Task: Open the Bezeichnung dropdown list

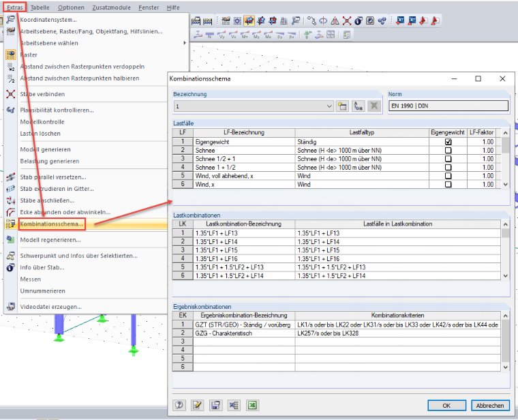Action: [329, 106]
